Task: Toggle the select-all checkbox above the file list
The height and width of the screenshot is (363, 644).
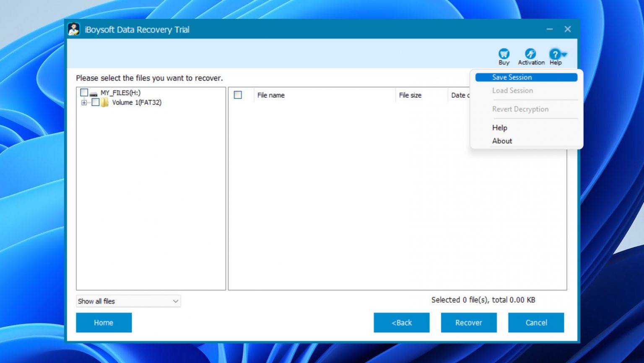Action: [x=238, y=95]
